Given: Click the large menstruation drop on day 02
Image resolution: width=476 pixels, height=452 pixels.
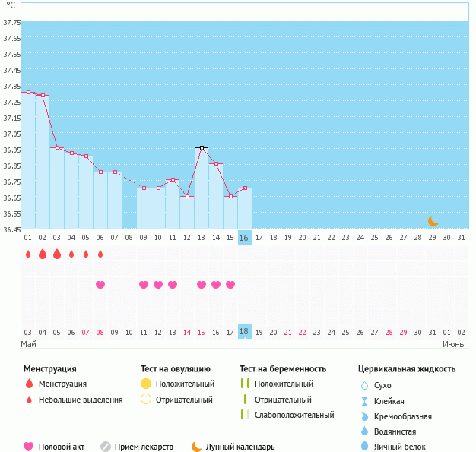Looking at the screenshot, I should coord(43,254).
